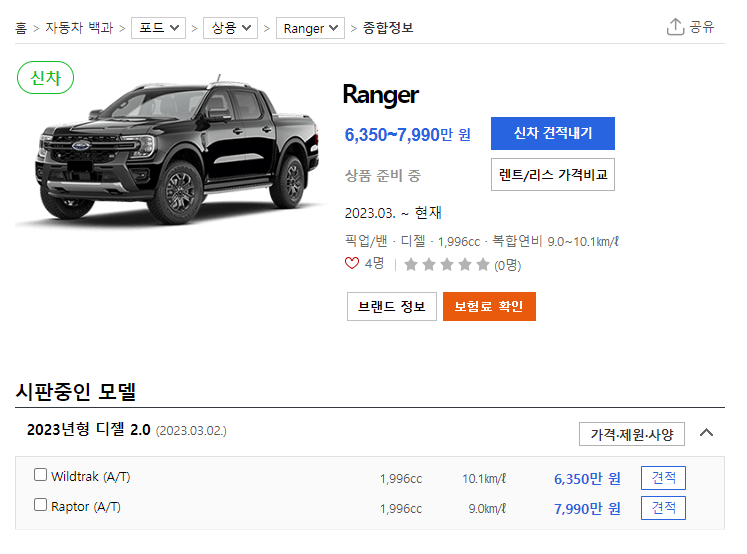
Task: Click the heart like icon
Action: [352, 263]
